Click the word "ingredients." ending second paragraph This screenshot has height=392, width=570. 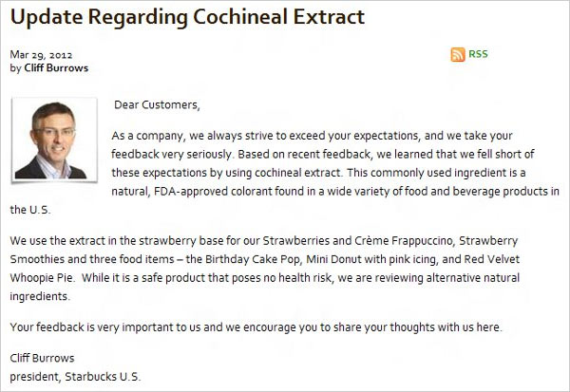(x=40, y=296)
